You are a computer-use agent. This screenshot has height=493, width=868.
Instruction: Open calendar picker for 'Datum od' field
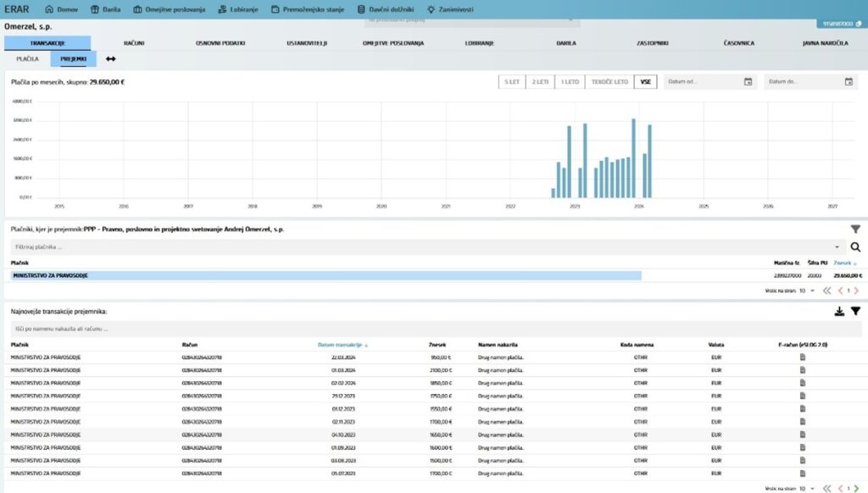point(748,82)
